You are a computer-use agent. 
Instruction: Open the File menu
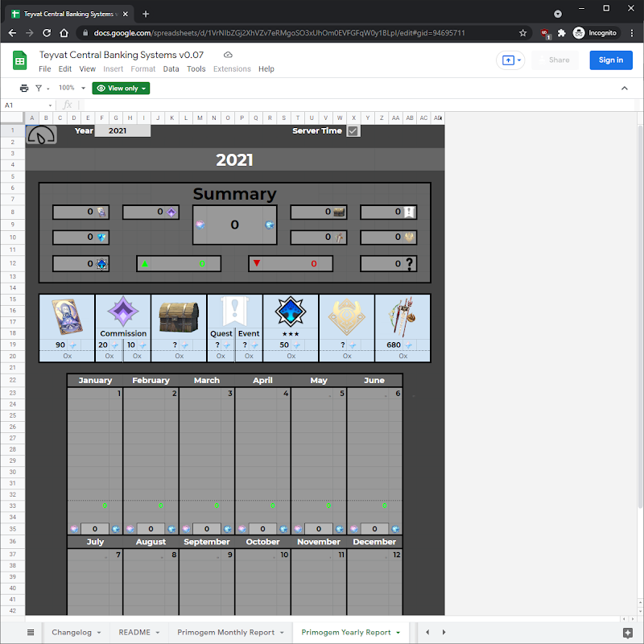coord(45,69)
